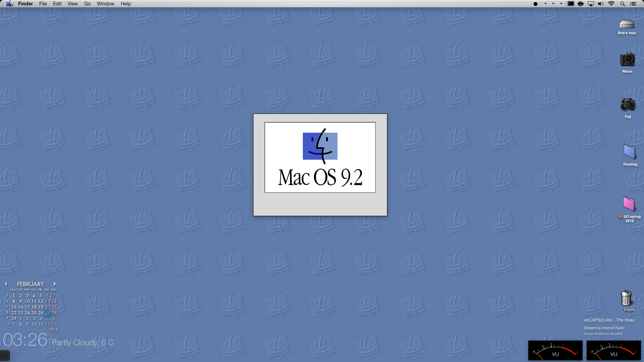Click the Streaming Internet Radio label
This screenshot has height=362, width=644.
604,328
